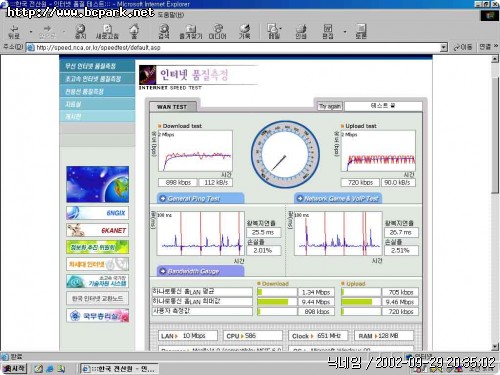Image resolution: width=500 pixels, height=375 pixels.
Task: Click the upload speed 720 kbps value
Action: click(x=360, y=182)
